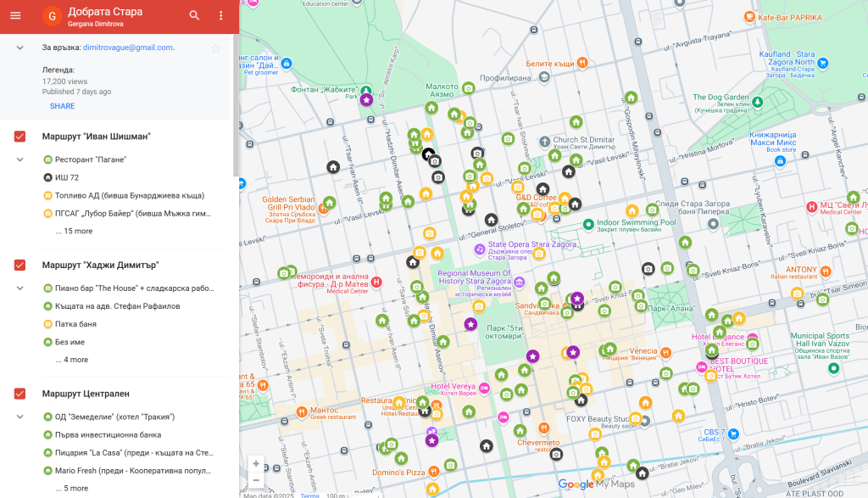Collapse the "Хаджи Димитър" layer items
This screenshot has height=498, width=868.
[19, 288]
